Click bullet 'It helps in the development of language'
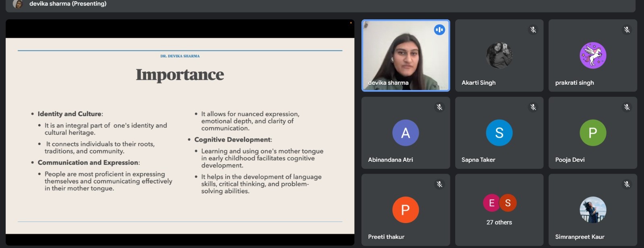The width and height of the screenshot is (644, 248). point(261,184)
